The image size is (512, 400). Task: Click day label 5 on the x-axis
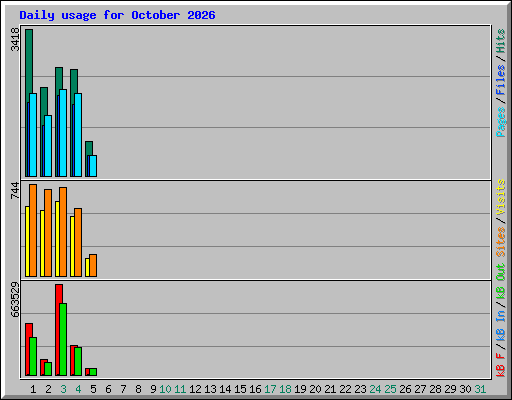(x=93, y=389)
